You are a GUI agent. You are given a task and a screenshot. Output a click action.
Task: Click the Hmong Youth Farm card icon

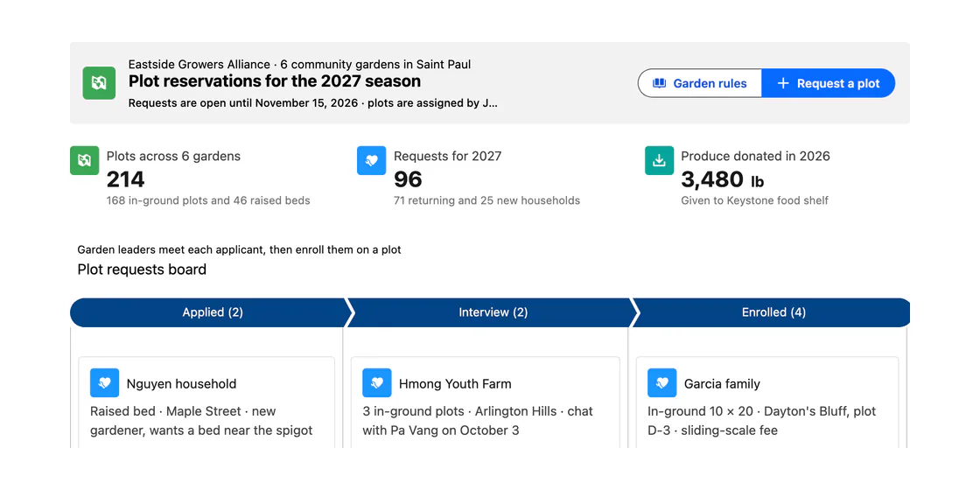click(x=377, y=383)
